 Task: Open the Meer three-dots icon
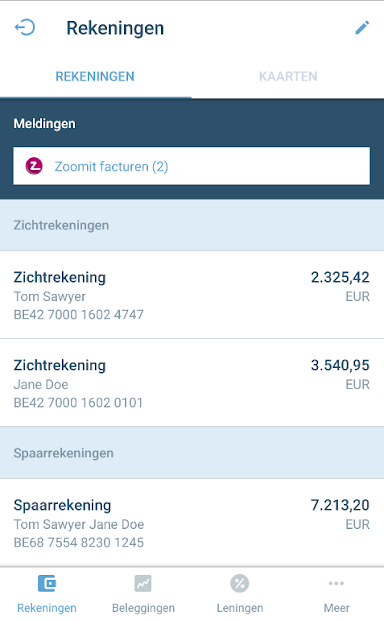tap(336, 583)
